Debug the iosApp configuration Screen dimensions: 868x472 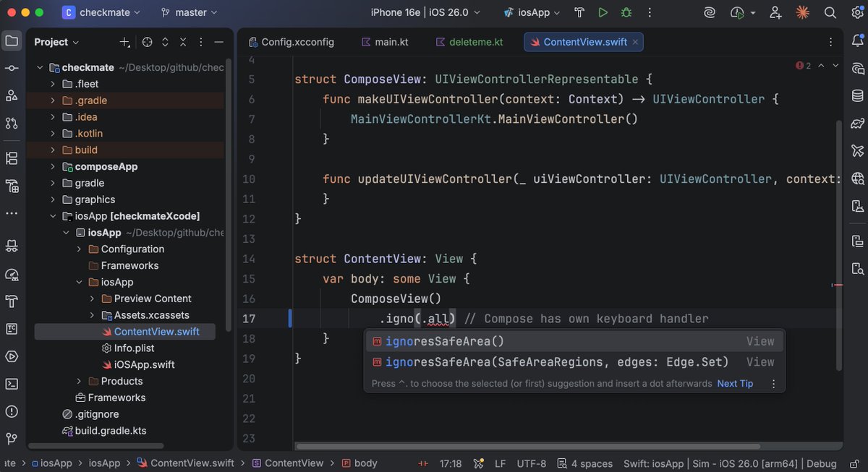[626, 12]
